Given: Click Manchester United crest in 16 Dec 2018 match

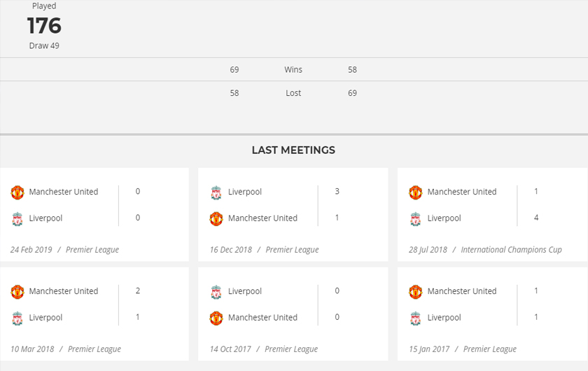Looking at the screenshot, I should (x=216, y=219).
